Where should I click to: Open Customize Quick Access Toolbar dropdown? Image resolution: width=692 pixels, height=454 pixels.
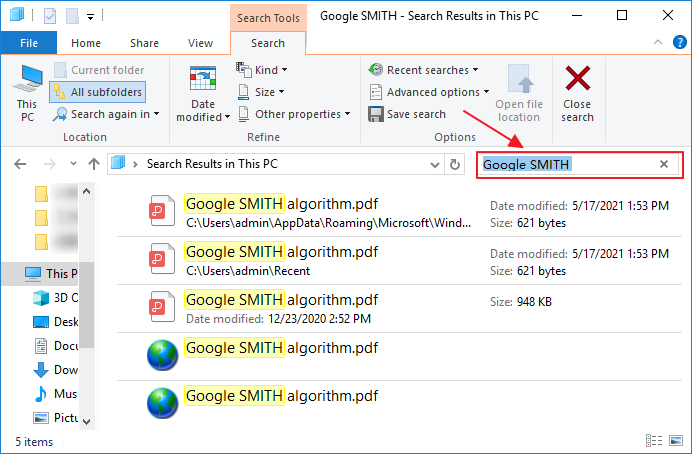(90, 17)
